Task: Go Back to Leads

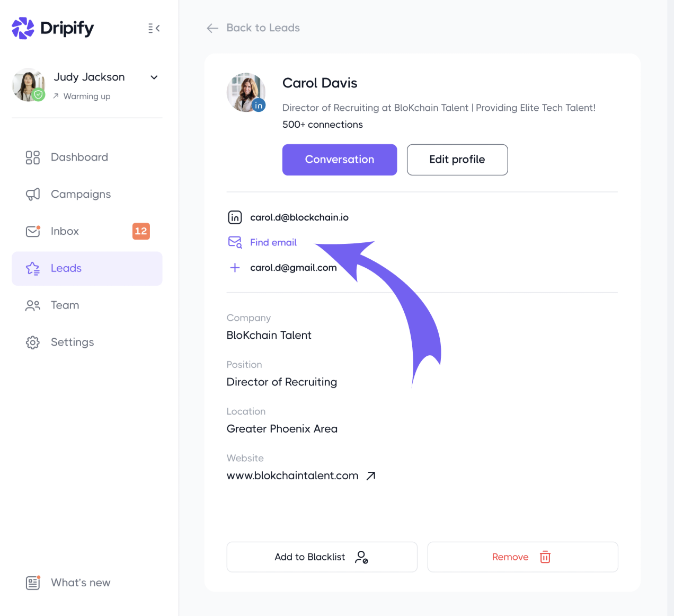Action: tap(263, 28)
